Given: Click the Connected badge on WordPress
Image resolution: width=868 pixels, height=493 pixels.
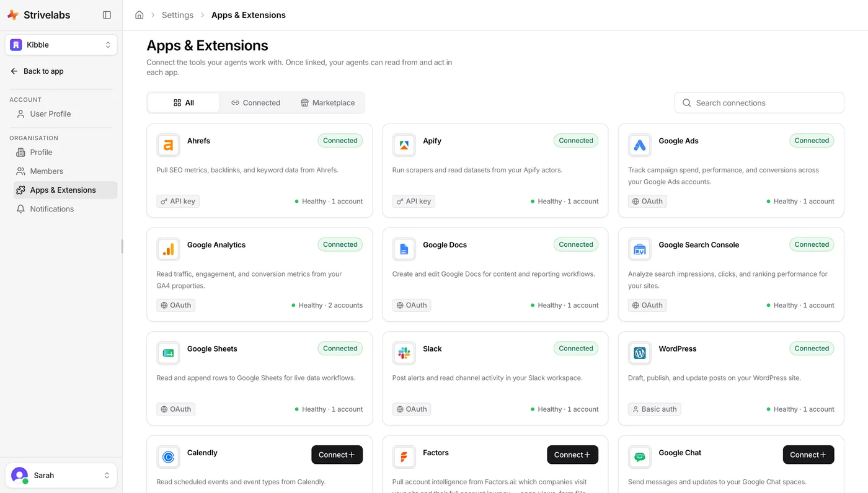Looking at the screenshot, I should (x=812, y=349).
